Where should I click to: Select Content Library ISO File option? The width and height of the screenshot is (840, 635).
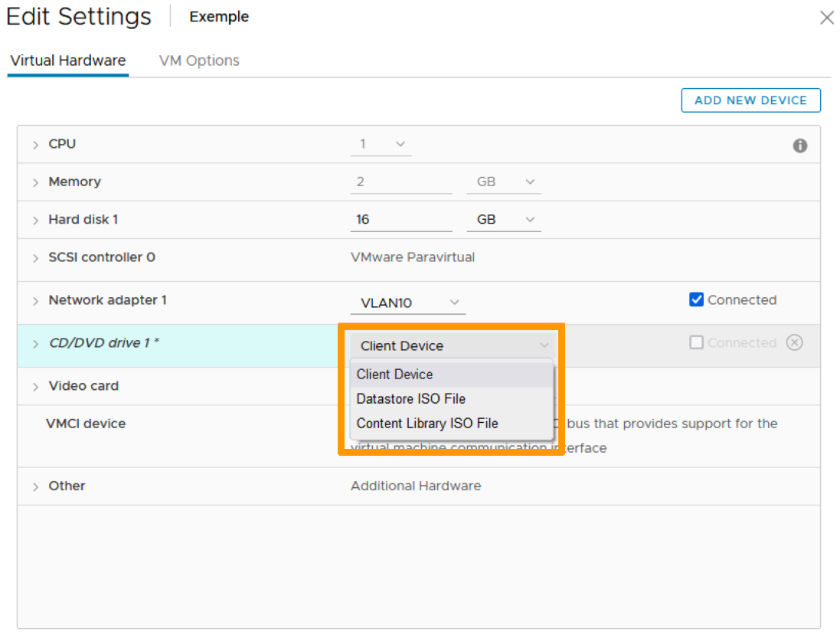tap(427, 424)
